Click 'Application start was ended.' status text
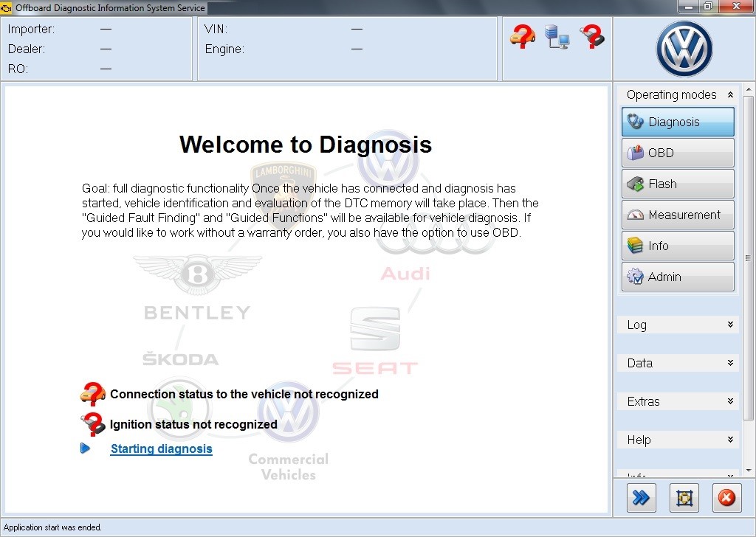756x537 pixels. coord(52,527)
